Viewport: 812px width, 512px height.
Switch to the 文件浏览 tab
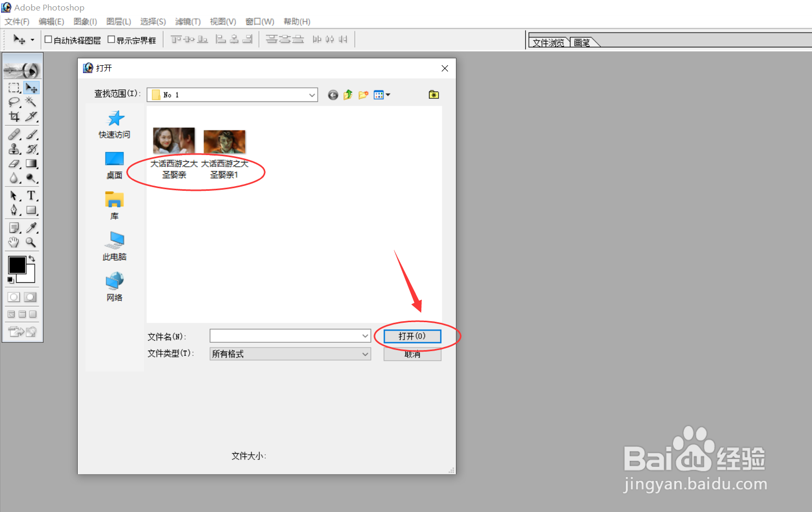point(548,43)
